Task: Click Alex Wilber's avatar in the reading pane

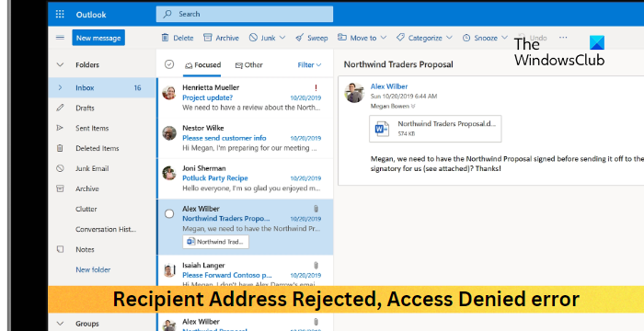Action: (x=354, y=93)
